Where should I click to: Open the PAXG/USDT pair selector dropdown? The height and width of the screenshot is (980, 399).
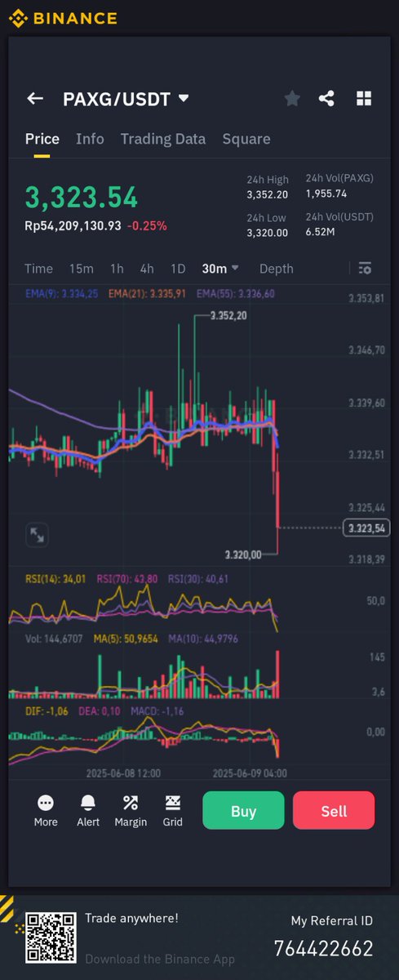(126, 99)
